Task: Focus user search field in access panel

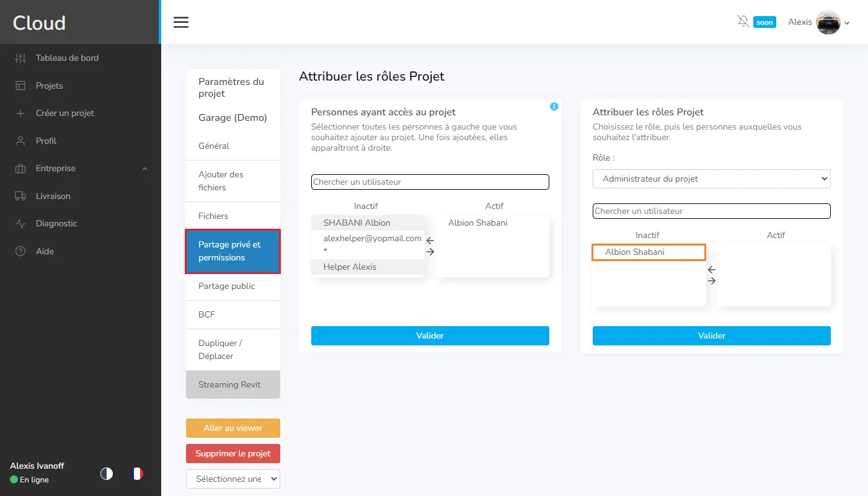Action: click(x=430, y=182)
